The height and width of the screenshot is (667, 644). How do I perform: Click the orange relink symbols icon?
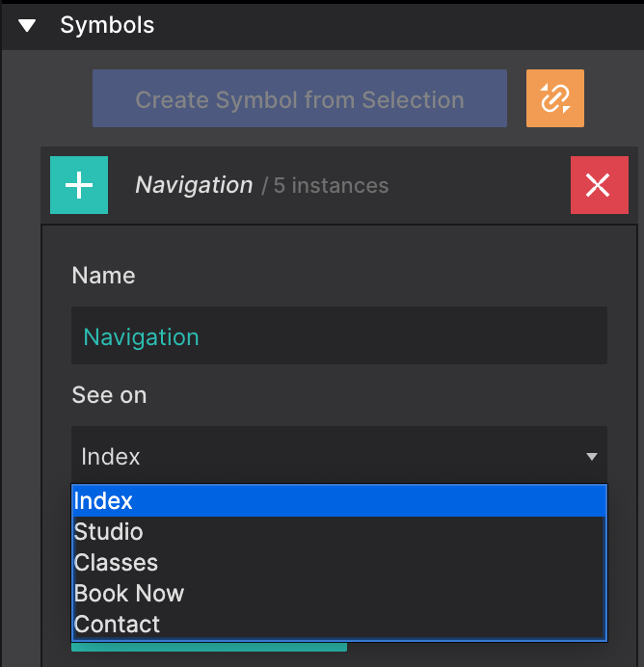[x=555, y=98]
